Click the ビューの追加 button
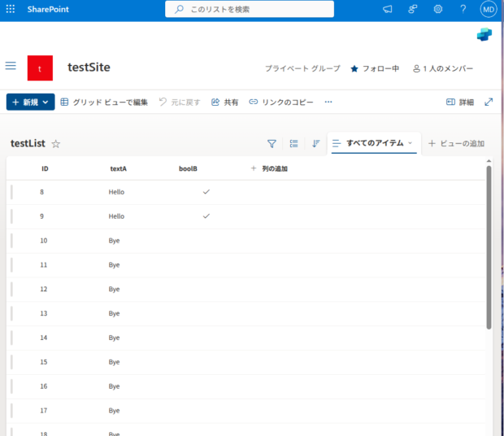The width and height of the screenshot is (504, 436). pos(456,144)
